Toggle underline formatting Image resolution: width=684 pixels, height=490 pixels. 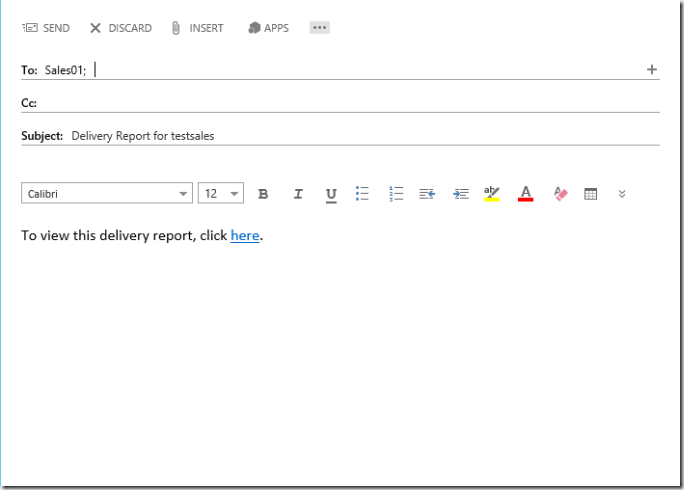331,194
